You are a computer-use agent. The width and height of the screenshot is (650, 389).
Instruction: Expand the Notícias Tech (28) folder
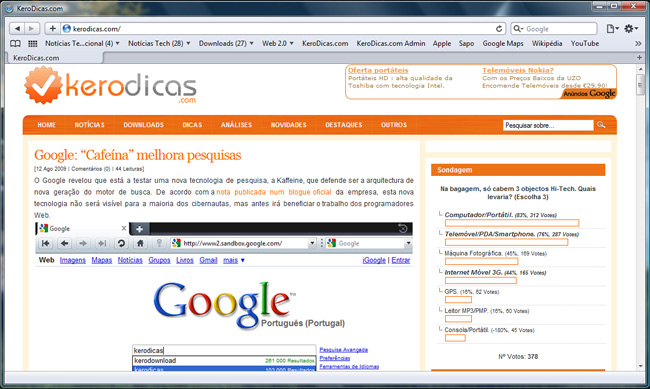[x=159, y=44]
